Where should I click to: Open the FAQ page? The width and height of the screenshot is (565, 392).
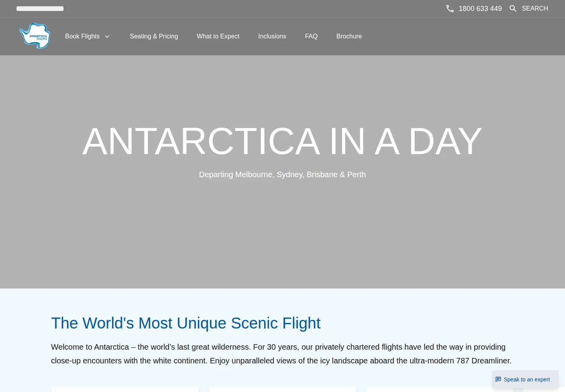pyautogui.click(x=311, y=36)
